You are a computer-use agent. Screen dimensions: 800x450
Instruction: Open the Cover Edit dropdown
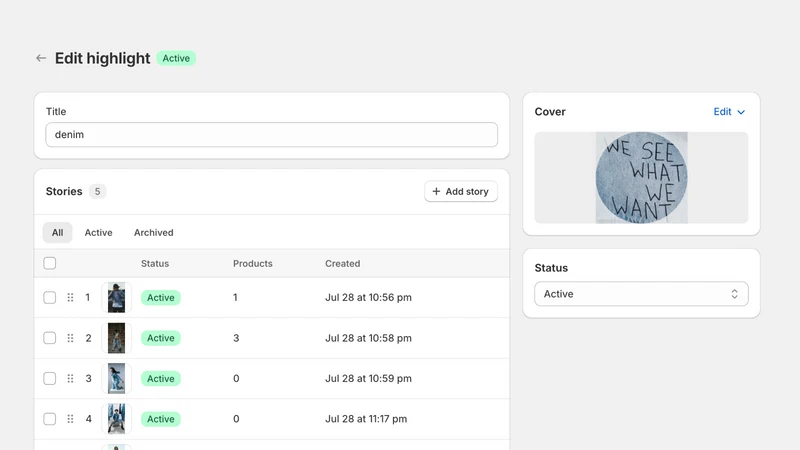[x=729, y=112]
